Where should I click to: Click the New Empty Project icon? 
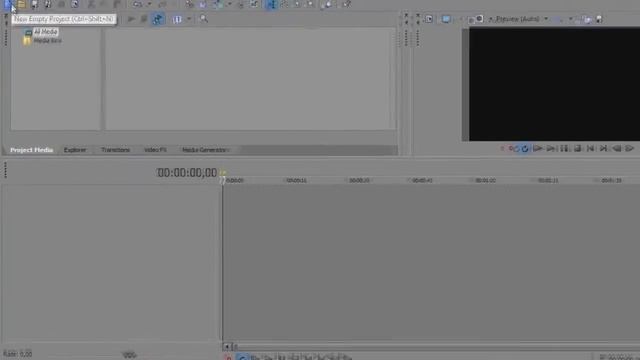pos(8,4)
